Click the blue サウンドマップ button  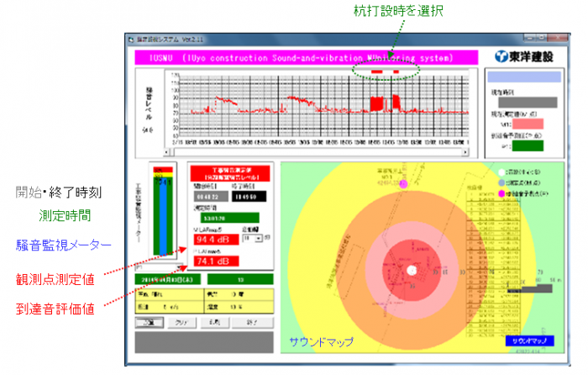coord(529,341)
